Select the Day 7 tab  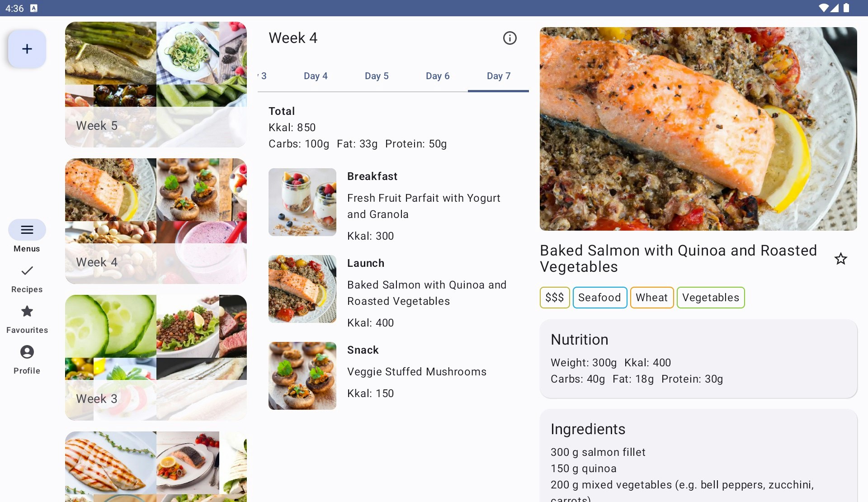click(499, 76)
